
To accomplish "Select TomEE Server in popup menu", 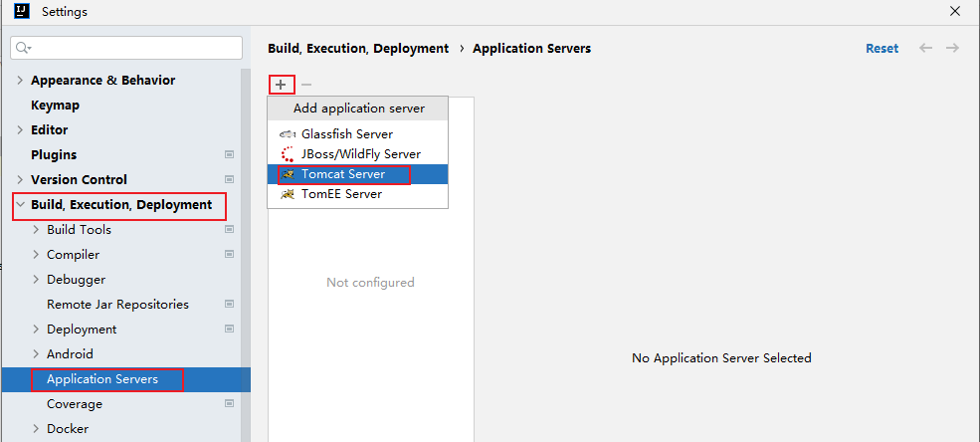I will (x=357, y=194).
